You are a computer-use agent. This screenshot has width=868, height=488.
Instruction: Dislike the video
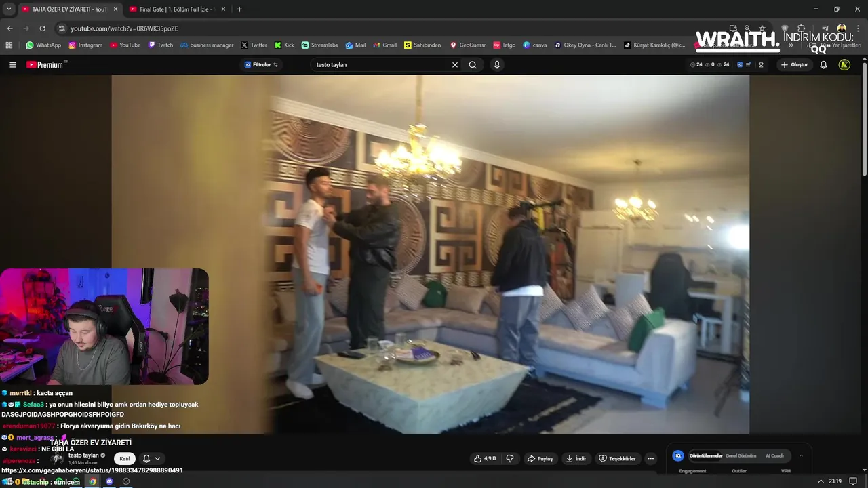(x=510, y=459)
